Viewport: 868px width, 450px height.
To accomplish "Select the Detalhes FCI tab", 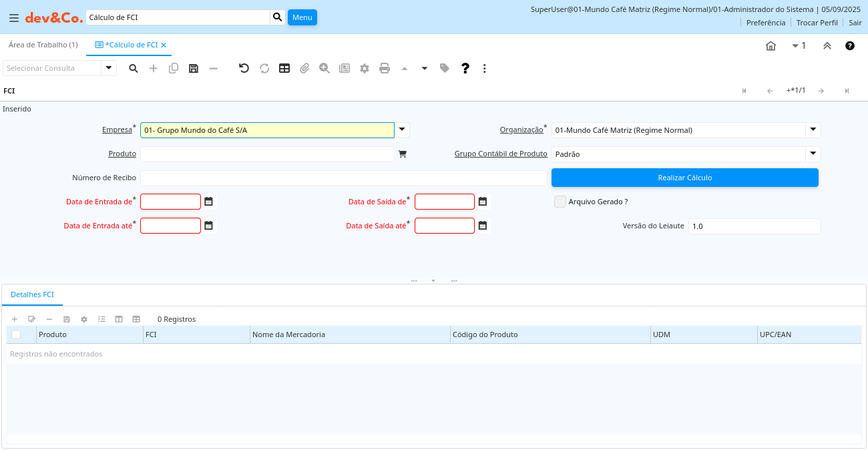I will (32, 294).
